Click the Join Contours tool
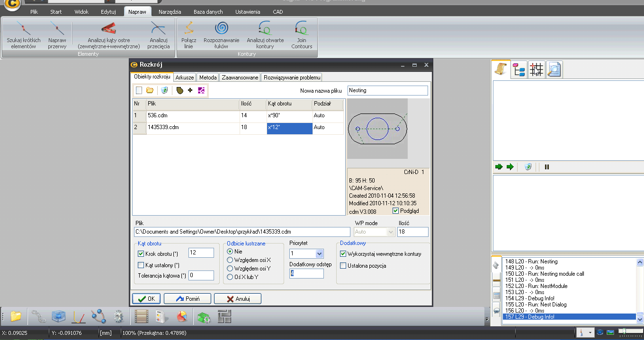Screen dimensions: 644x340 [x=302, y=35]
